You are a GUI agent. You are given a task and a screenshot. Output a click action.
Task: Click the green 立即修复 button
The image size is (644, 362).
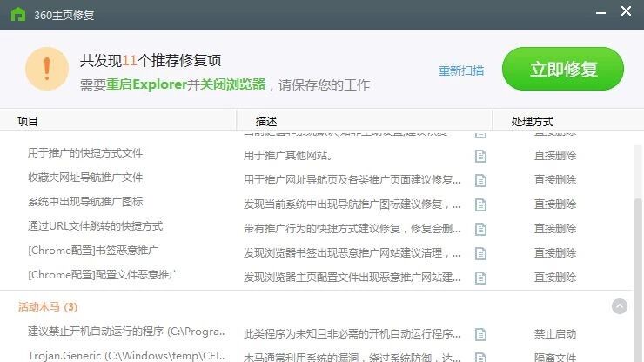tap(563, 69)
